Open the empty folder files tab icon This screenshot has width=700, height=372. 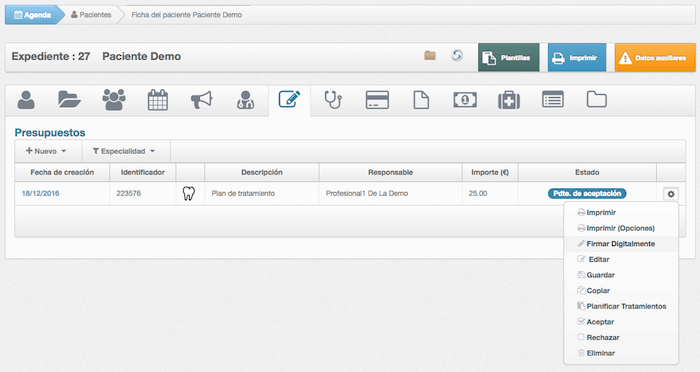click(x=596, y=100)
